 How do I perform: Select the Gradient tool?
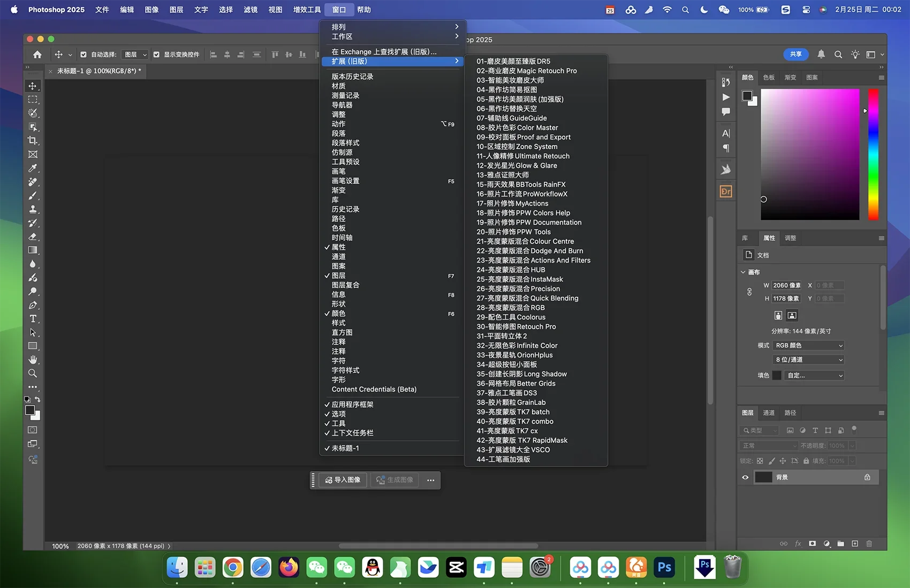tap(33, 250)
